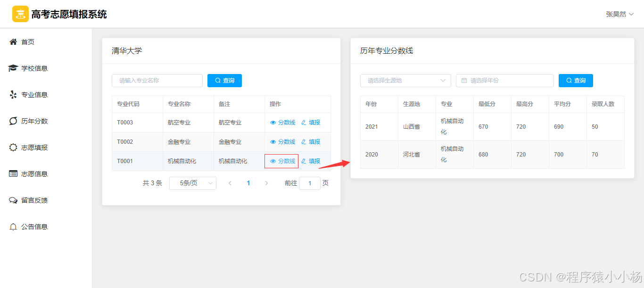Click the home icon beside 首页
Screen dimensions: 644x288
click(13, 42)
